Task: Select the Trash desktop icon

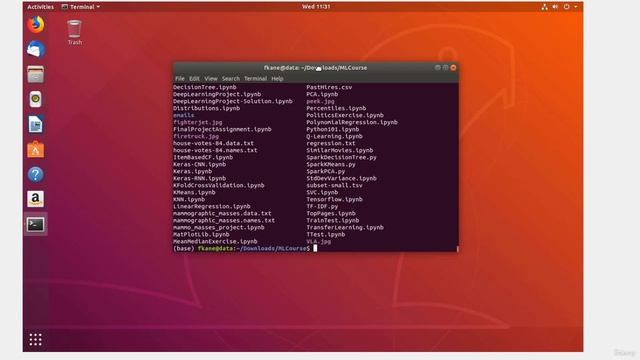Action: pyautogui.click(x=74, y=32)
